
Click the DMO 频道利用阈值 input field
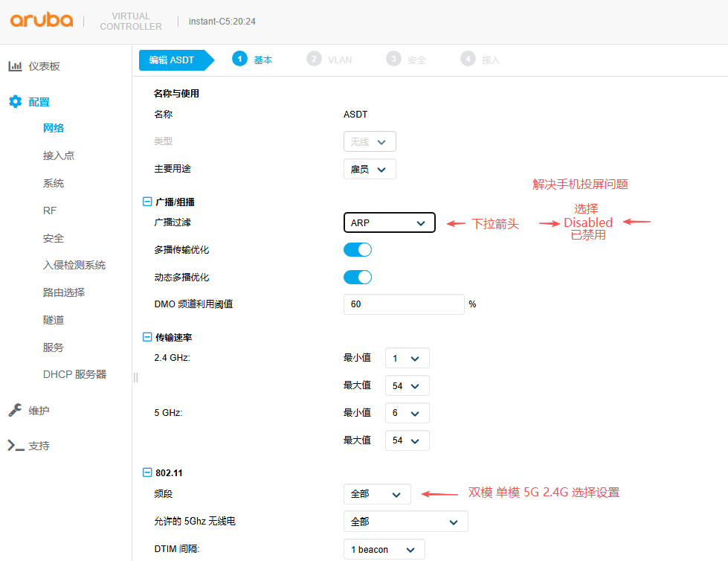pos(404,304)
